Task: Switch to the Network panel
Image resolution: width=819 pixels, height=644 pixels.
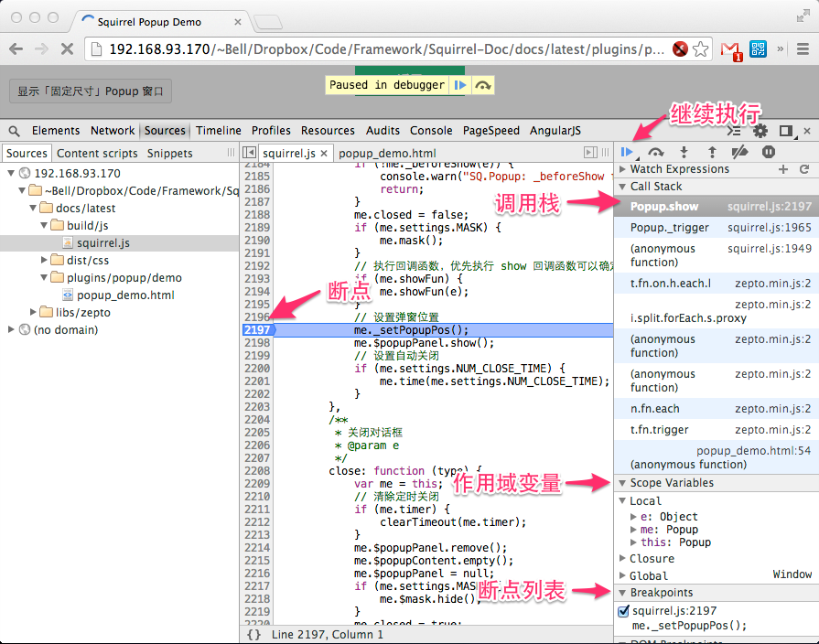Action: tap(113, 131)
